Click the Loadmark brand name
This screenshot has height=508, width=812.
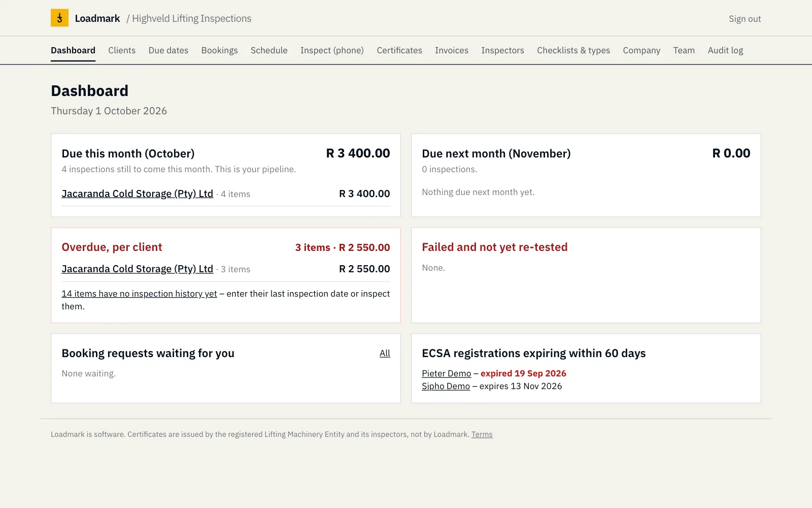click(97, 18)
